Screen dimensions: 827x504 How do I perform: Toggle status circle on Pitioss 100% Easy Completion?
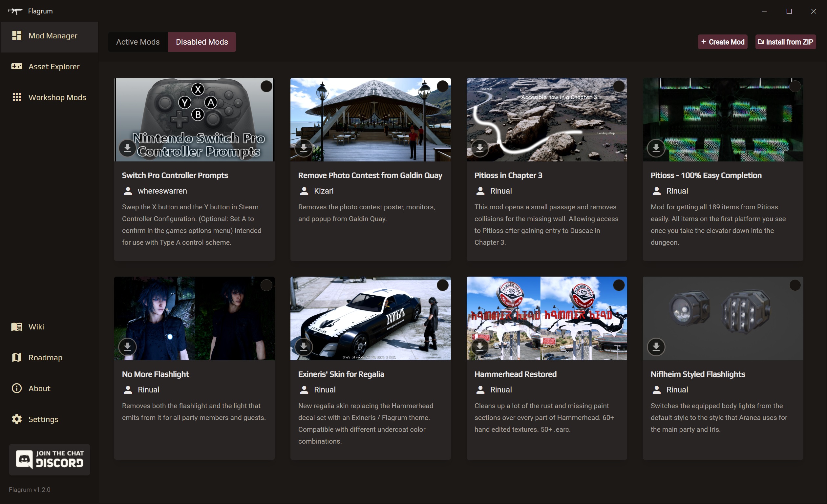795,86
